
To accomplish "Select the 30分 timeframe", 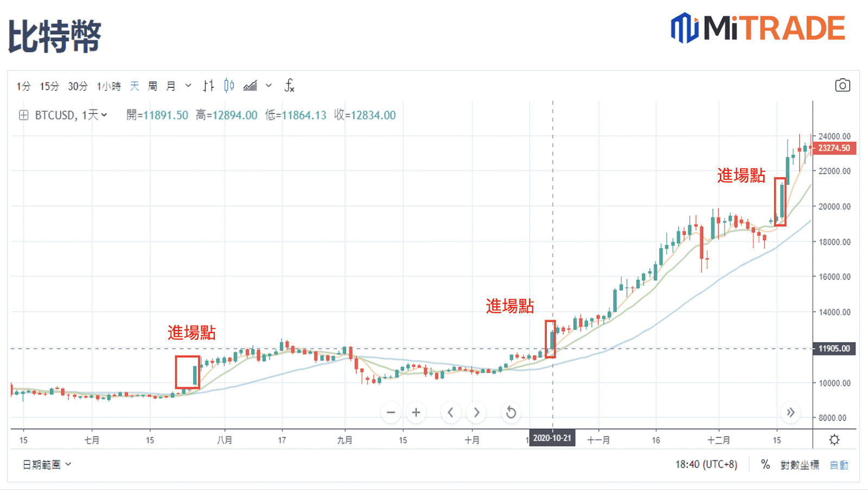I will pyautogui.click(x=78, y=86).
